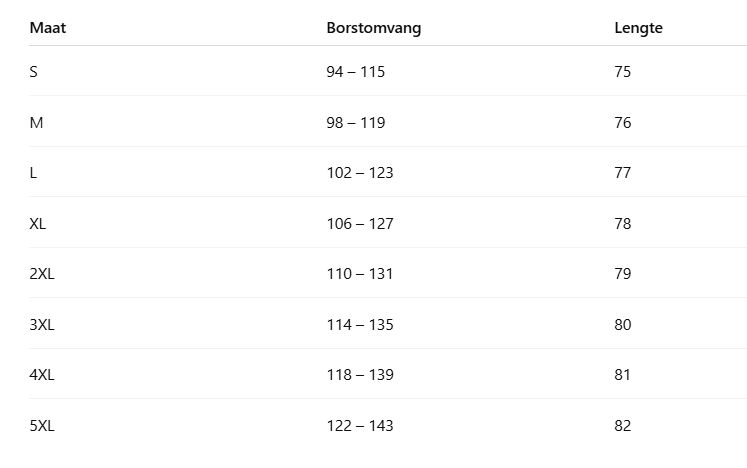Click chest range 122 – 143
This screenshot has width=747, height=468.
pyautogui.click(x=359, y=425)
